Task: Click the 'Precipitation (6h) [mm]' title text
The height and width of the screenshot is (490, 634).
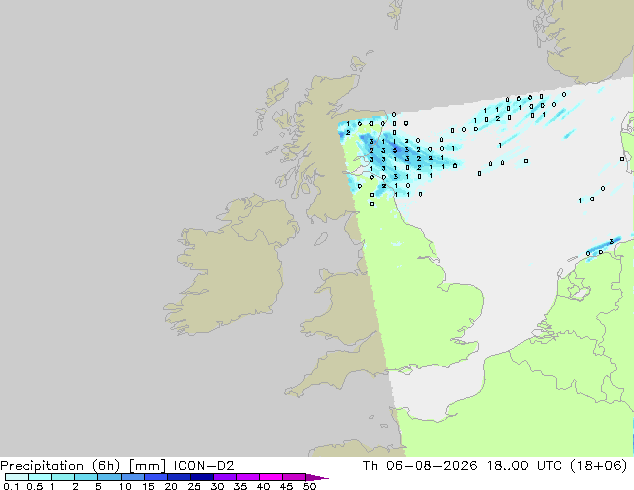Action: (x=83, y=466)
